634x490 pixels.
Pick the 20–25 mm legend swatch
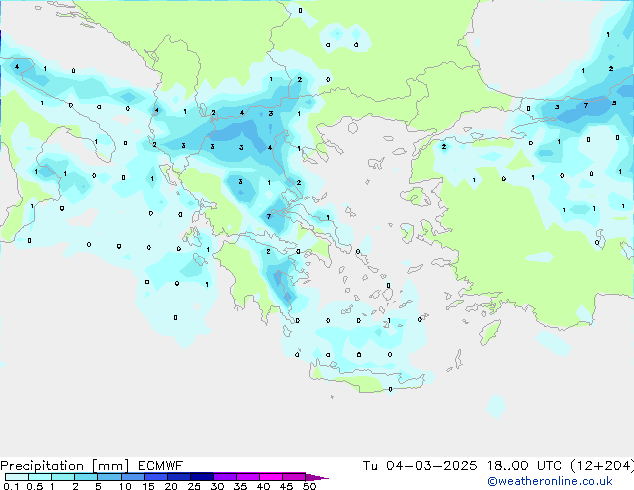[x=179, y=477]
